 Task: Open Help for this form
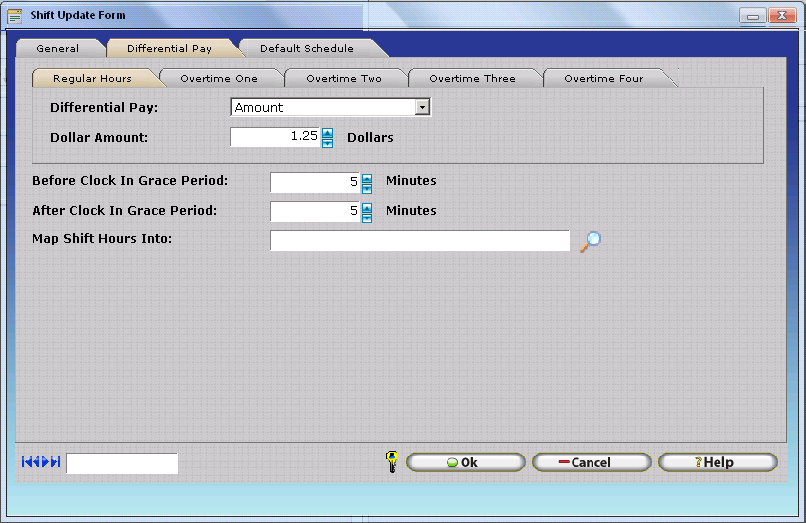717,462
